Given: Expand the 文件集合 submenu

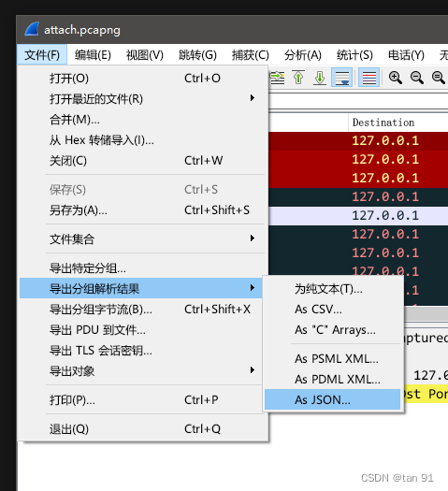Looking at the screenshot, I should (x=142, y=239).
